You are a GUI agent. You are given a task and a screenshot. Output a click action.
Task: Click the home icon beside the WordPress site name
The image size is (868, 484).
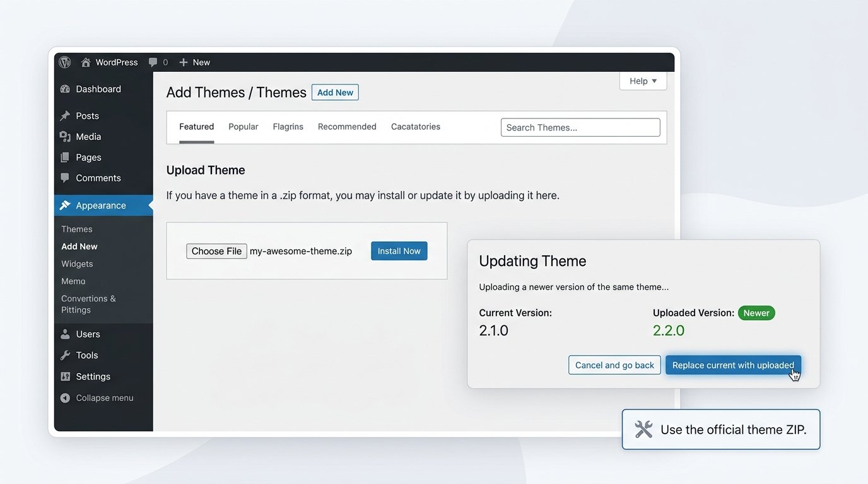tap(86, 62)
